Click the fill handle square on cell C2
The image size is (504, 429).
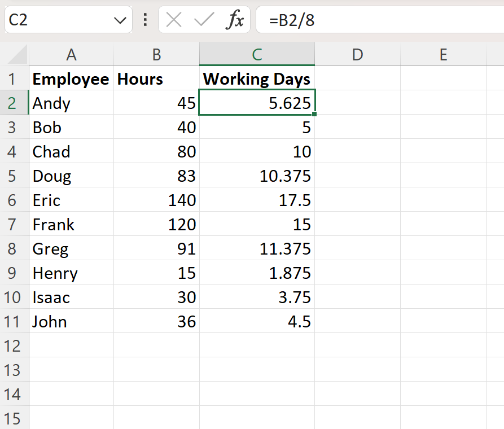click(x=314, y=115)
